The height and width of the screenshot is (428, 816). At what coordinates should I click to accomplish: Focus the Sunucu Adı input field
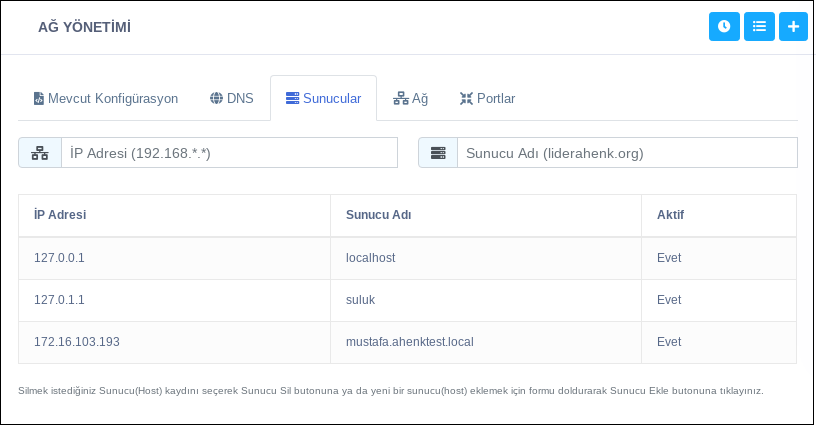627,153
